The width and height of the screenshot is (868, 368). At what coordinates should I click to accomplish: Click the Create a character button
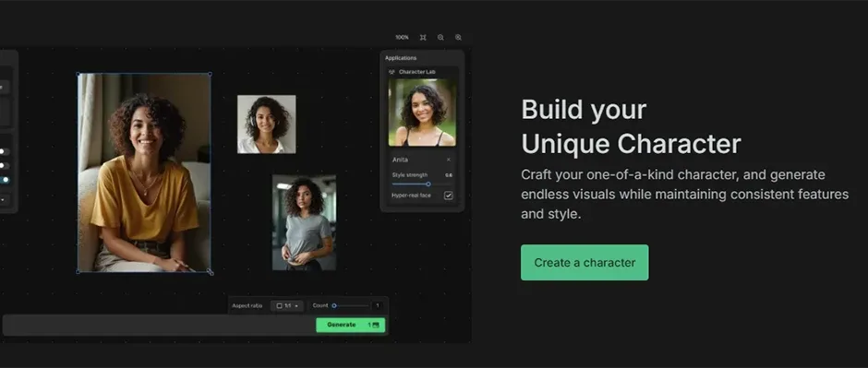pos(584,263)
